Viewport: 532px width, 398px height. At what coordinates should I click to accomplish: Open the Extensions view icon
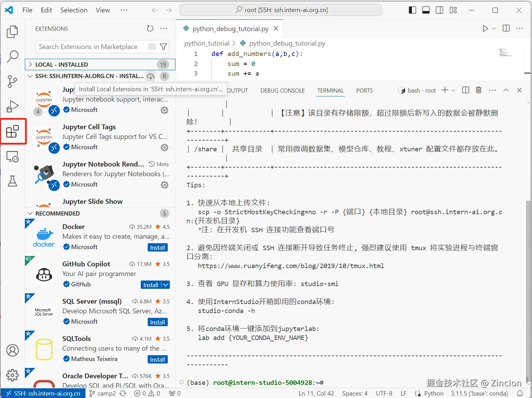12,131
